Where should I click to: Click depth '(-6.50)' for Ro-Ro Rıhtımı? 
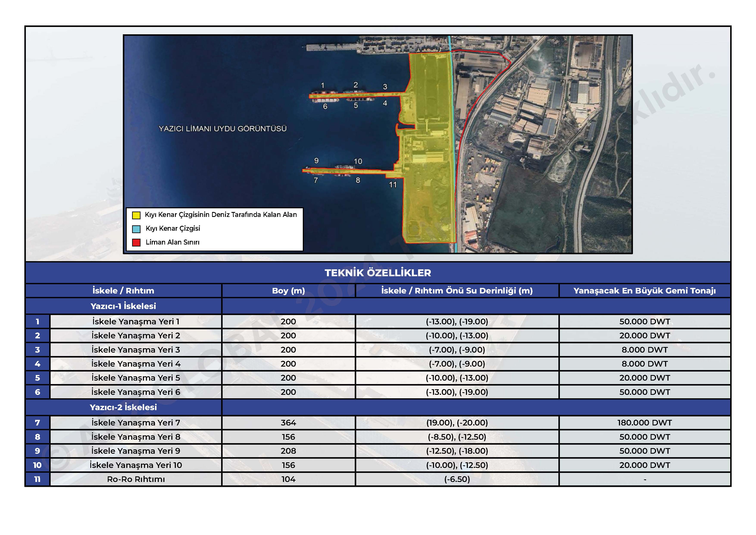[457, 479]
